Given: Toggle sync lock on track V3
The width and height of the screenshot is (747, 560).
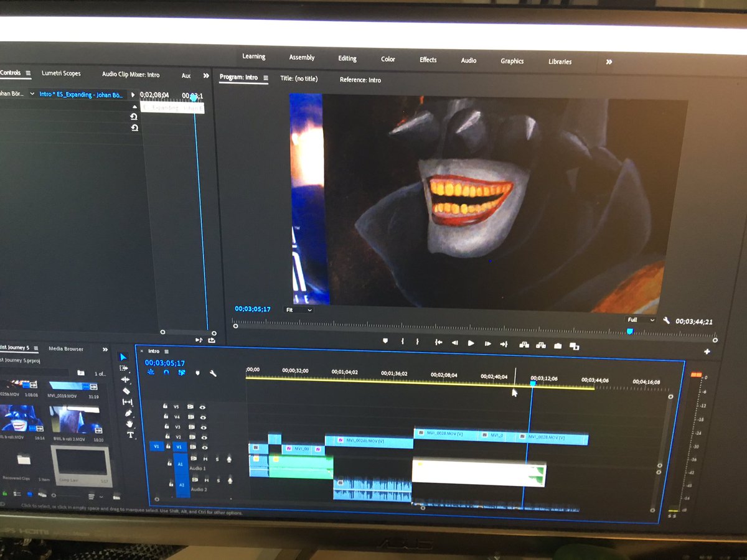Looking at the screenshot, I should pos(192,427).
